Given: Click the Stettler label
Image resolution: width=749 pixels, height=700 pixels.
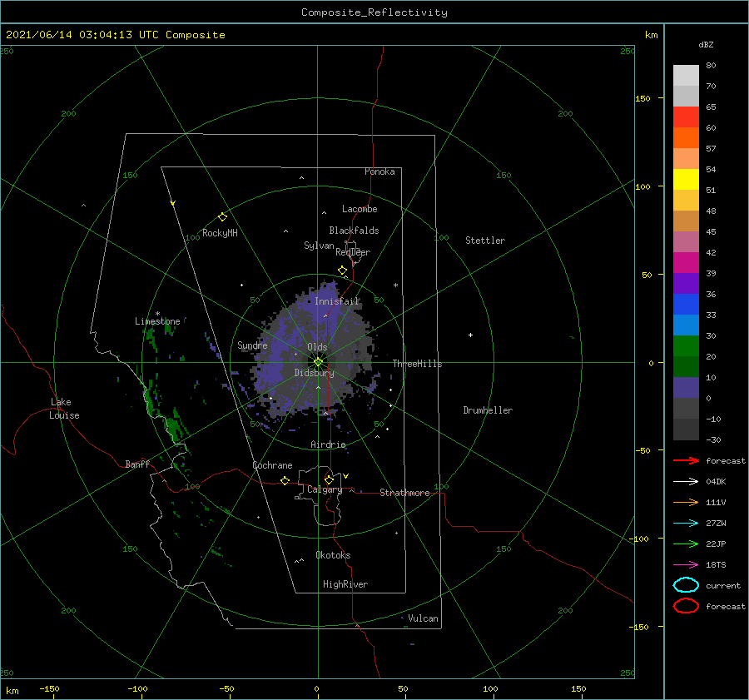Looking at the screenshot, I should coord(485,241).
